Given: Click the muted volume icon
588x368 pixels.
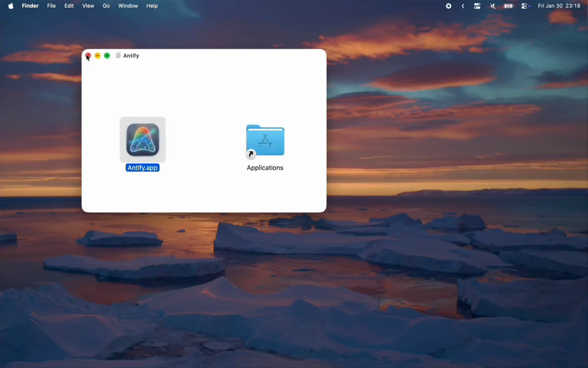Looking at the screenshot, I should point(493,6).
